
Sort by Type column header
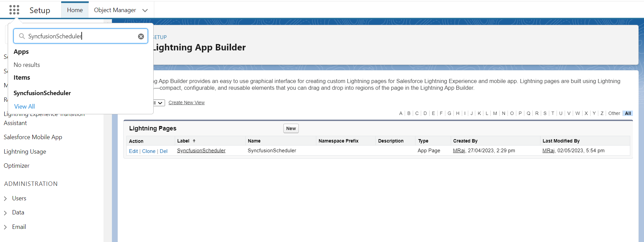pos(423,141)
